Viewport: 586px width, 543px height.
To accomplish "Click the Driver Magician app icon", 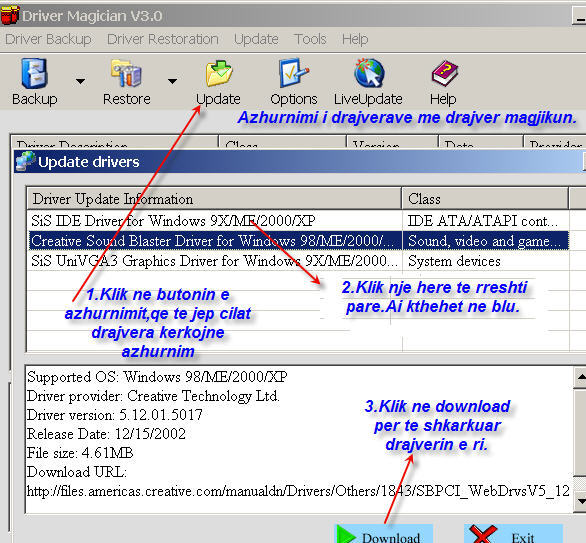I will (x=9, y=15).
